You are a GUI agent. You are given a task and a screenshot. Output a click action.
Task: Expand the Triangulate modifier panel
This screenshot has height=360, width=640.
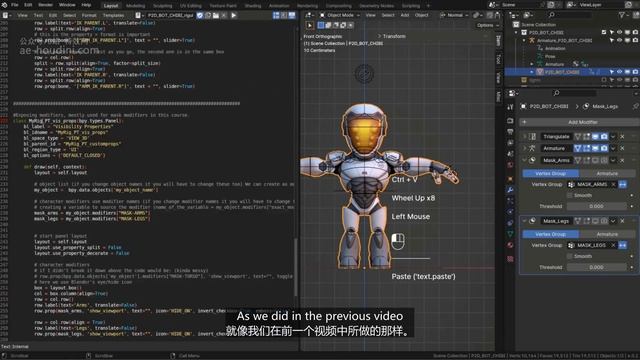click(x=524, y=136)
